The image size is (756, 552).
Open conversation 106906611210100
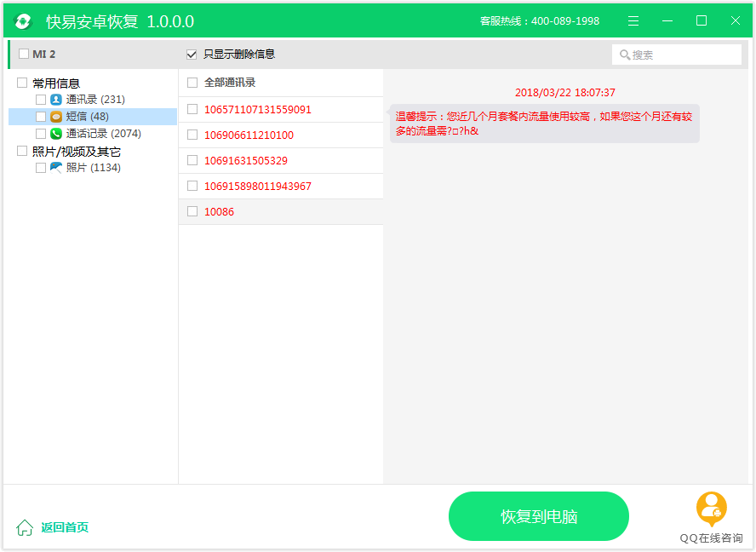[x=281, y=135]
